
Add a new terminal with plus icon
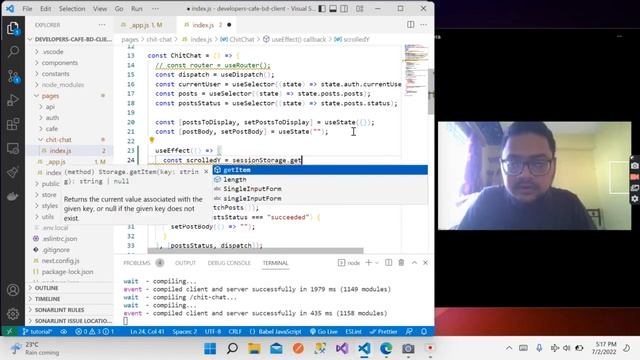[x=368, y=262]
